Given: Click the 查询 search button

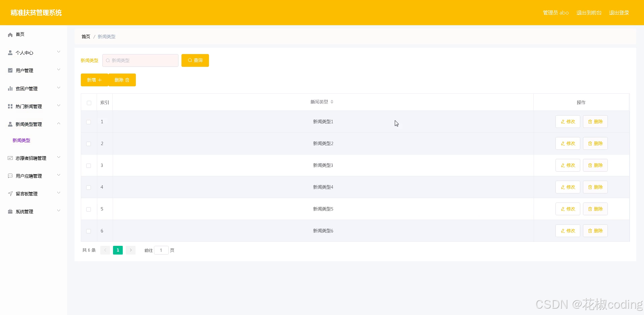Looking at the screenshot, I should [195, 60].
